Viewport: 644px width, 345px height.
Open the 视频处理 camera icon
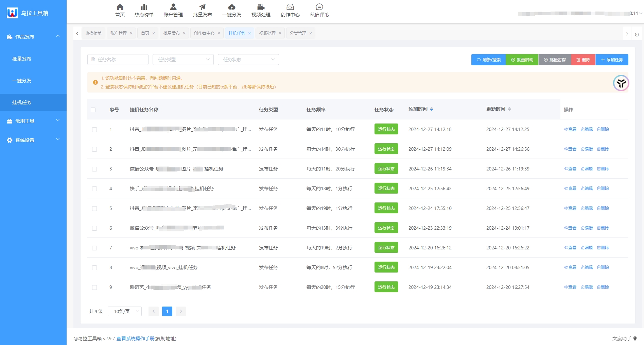(261, 7)
